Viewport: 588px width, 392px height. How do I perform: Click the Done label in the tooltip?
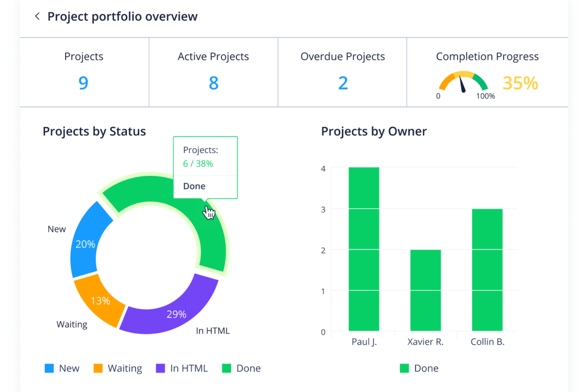point(194,186)
